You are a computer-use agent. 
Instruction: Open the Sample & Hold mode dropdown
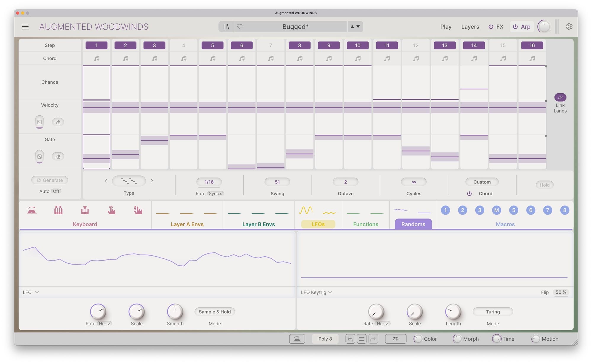(215, 312)
